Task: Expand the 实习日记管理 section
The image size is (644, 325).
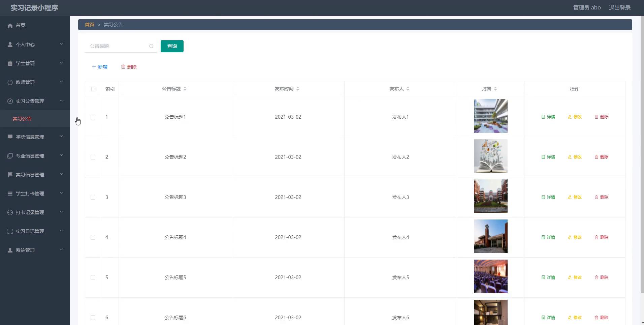Action: pos(61,231)
